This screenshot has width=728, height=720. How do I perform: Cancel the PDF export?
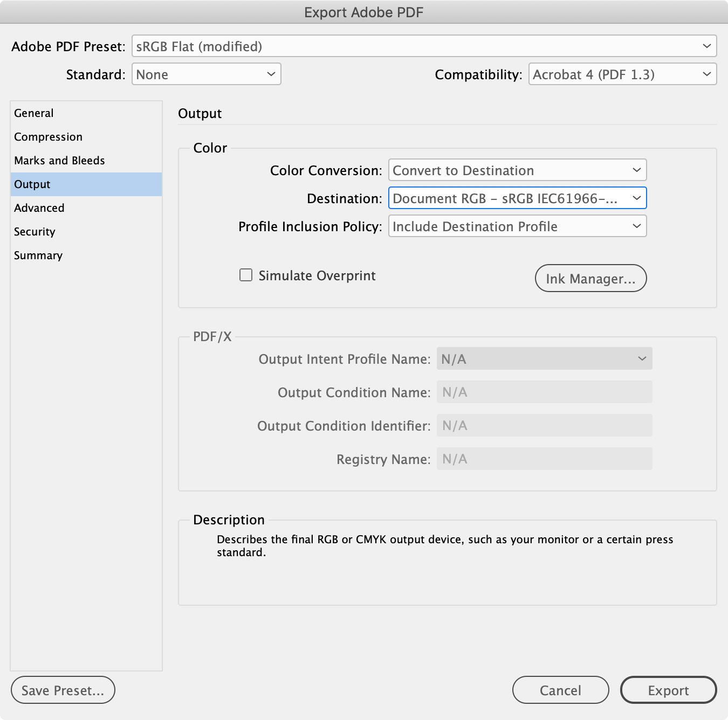[x=560, y=690]
